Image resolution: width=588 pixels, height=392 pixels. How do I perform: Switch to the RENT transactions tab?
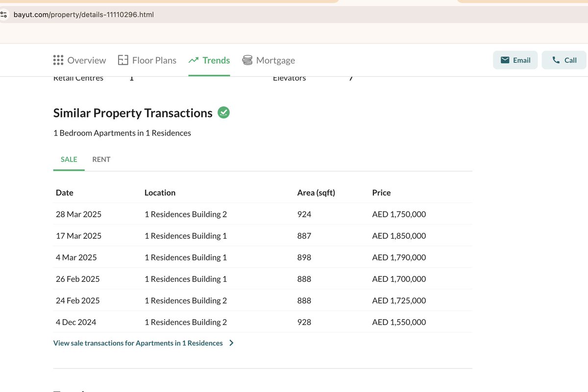(x=101, y=160)
